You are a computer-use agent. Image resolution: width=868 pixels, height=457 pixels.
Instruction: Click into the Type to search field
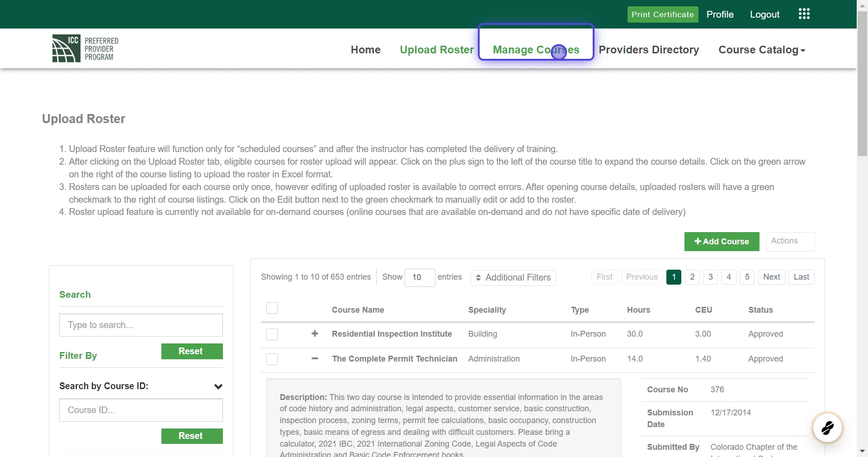(141, 325)
